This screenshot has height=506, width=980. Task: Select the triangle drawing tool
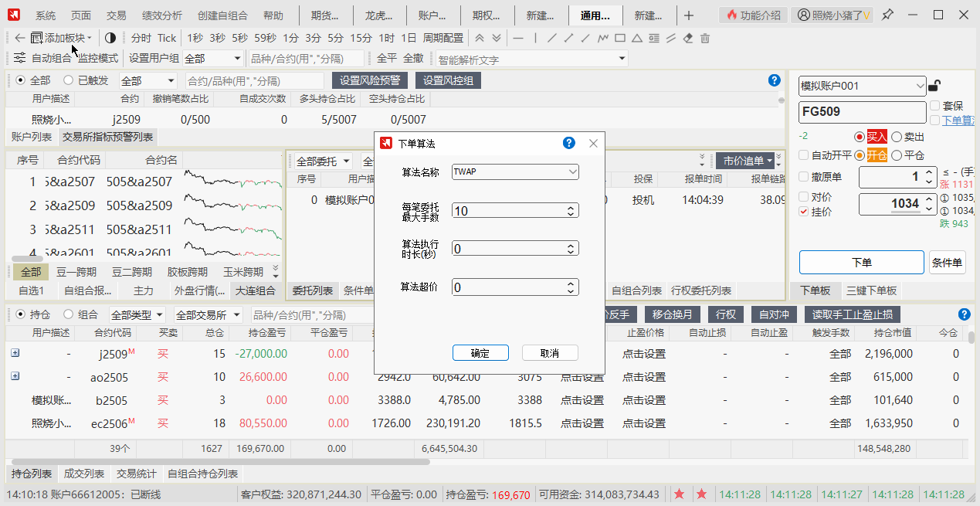(637, 38)
